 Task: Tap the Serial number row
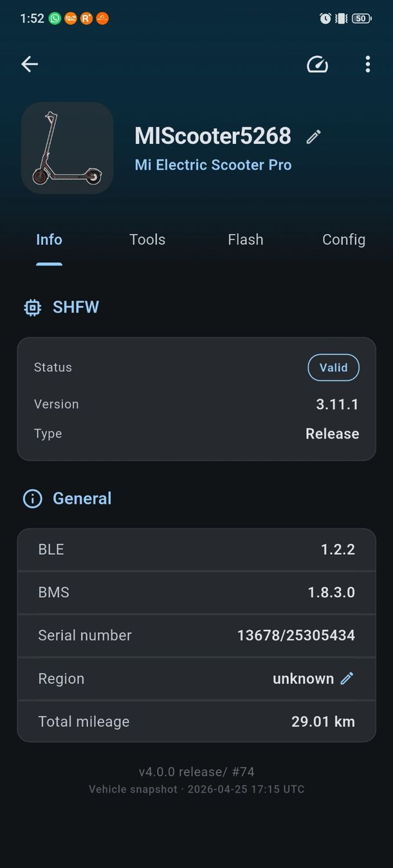pos(196,635)
